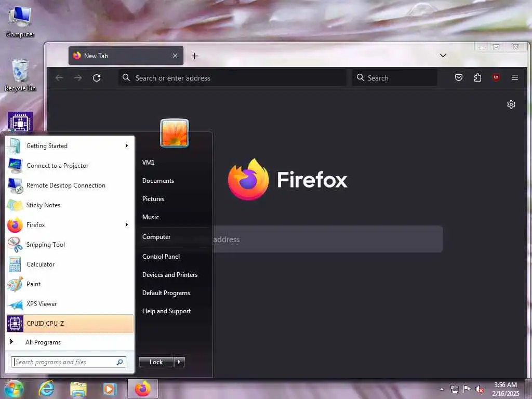Viewport: 532px width, 399px height.
Task: Open Pictures from the Start menu
Action: [x=153, y=199]
